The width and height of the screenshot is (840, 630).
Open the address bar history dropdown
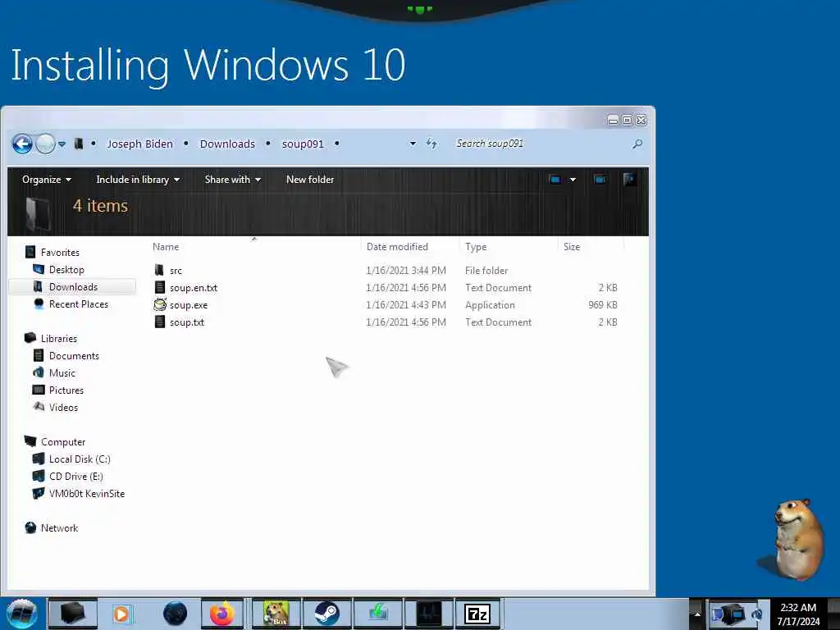tap(413, 144)
